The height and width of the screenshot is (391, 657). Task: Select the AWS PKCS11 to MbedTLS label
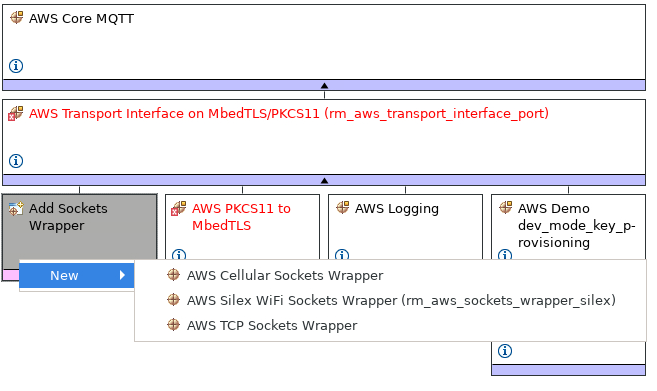(x=241, y=217)
